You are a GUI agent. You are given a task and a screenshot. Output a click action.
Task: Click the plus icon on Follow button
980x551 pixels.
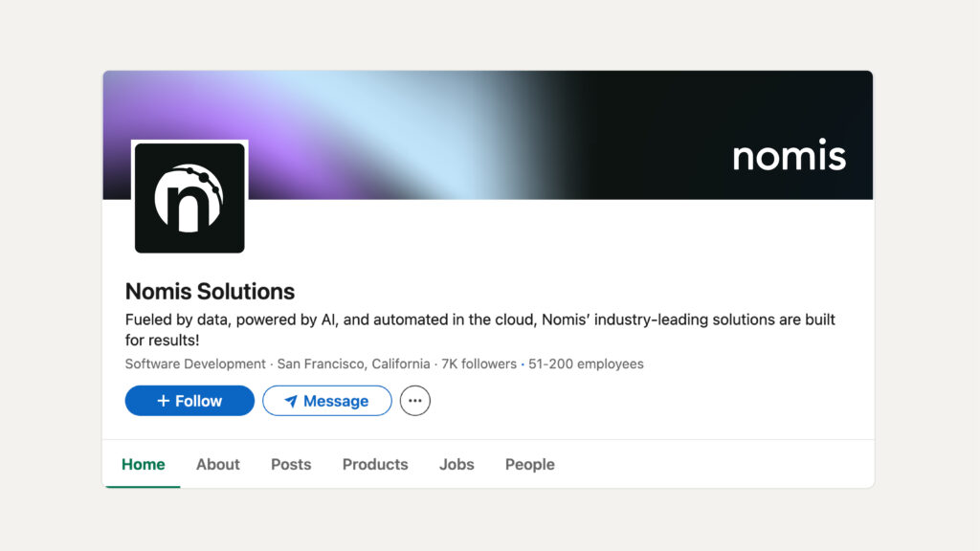(x=163, y=401)
